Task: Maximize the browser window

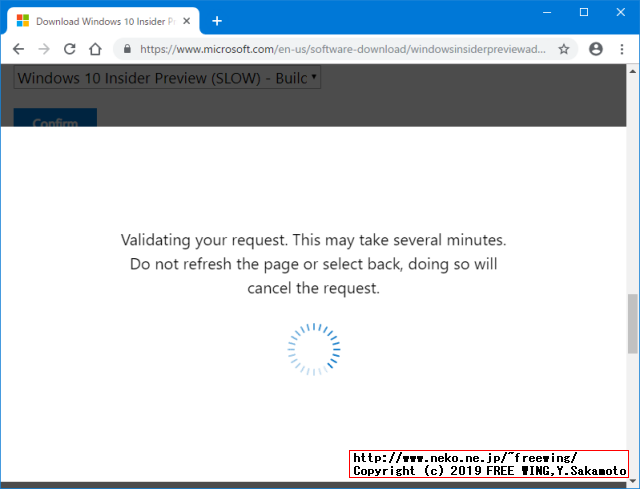Action: [584, 12]
